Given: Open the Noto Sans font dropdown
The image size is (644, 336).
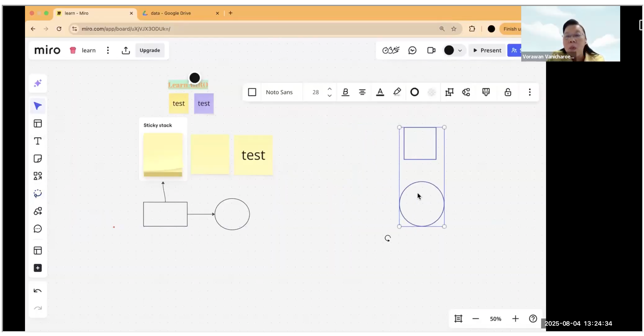Looking at the screenshot, I should pos(279,92).
